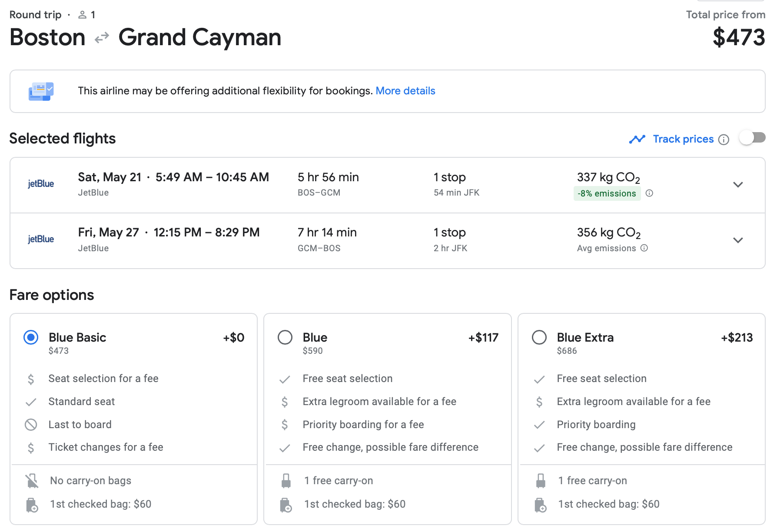Enable the Track prices toggle
The height and width of the screenshot is (532, 777).
click(x=752, y=138)
